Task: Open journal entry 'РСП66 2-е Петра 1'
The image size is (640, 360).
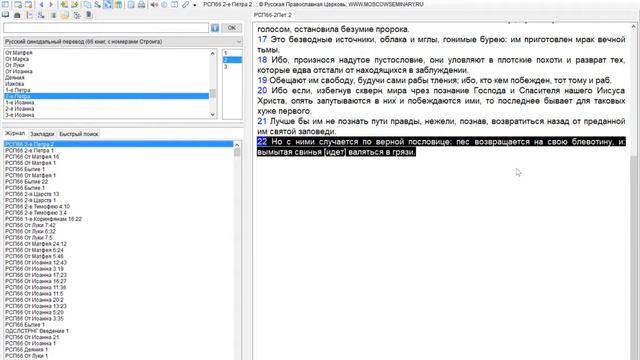Action: (29, 151)
